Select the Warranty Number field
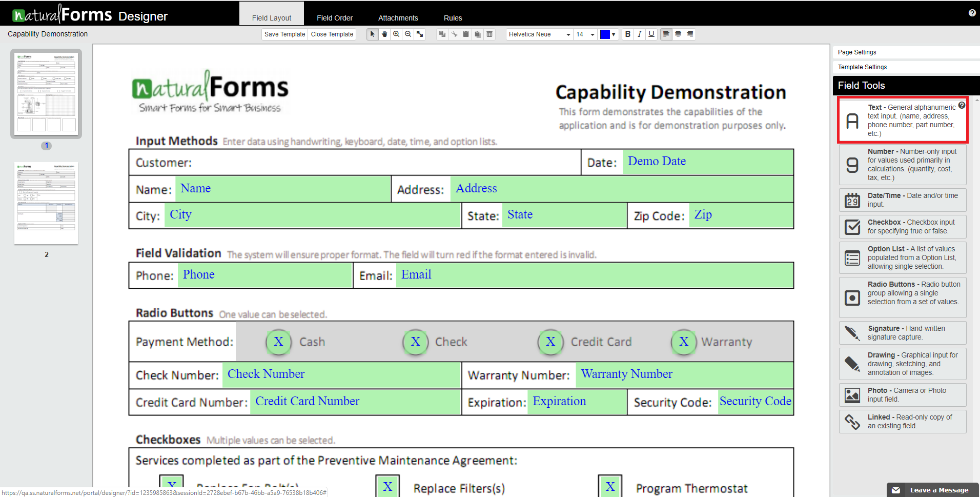Image resolution: width=980 pixels, height=497 pixels. (x=684, y=374)
